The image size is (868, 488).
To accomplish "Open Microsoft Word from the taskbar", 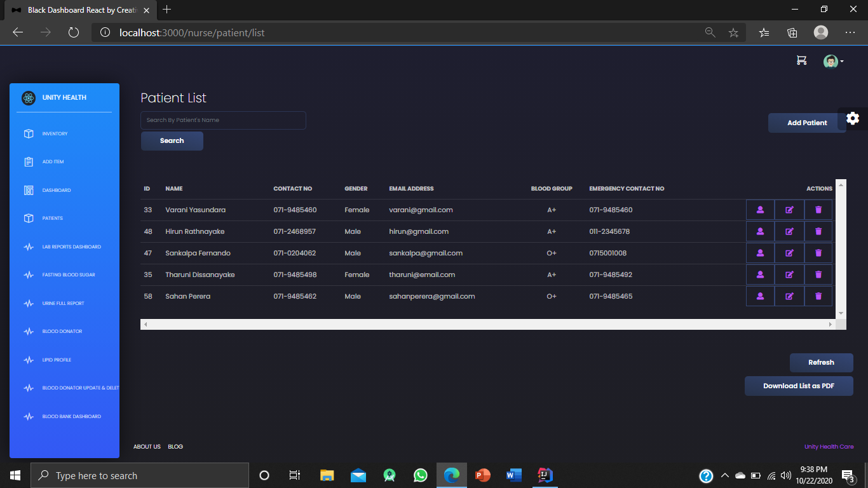I will (x=513, y=475).
